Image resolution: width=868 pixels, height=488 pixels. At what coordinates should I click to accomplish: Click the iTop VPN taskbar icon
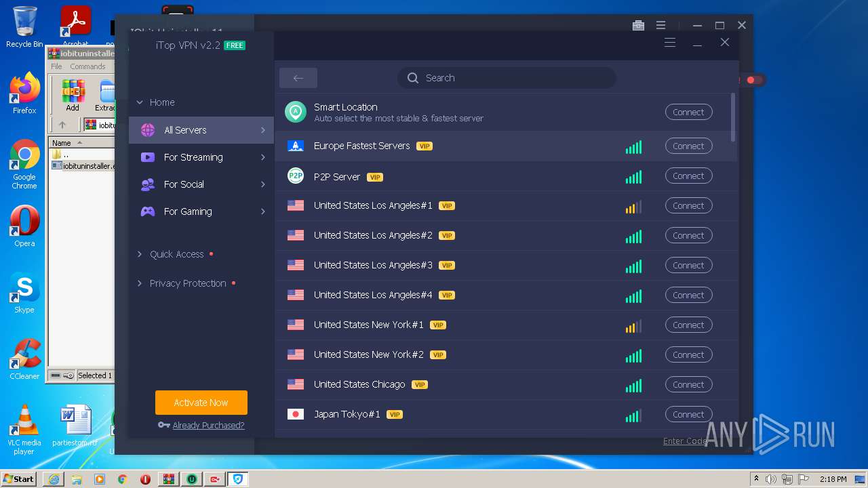point(237,479)
